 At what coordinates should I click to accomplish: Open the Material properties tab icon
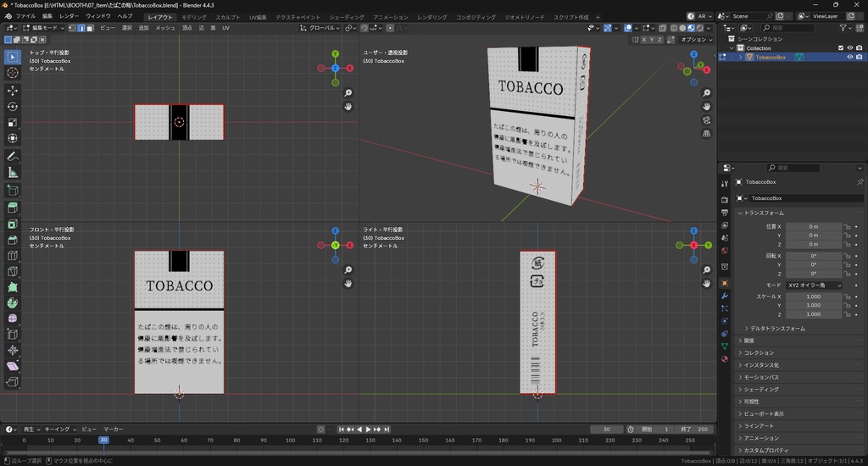click(724, 358)
